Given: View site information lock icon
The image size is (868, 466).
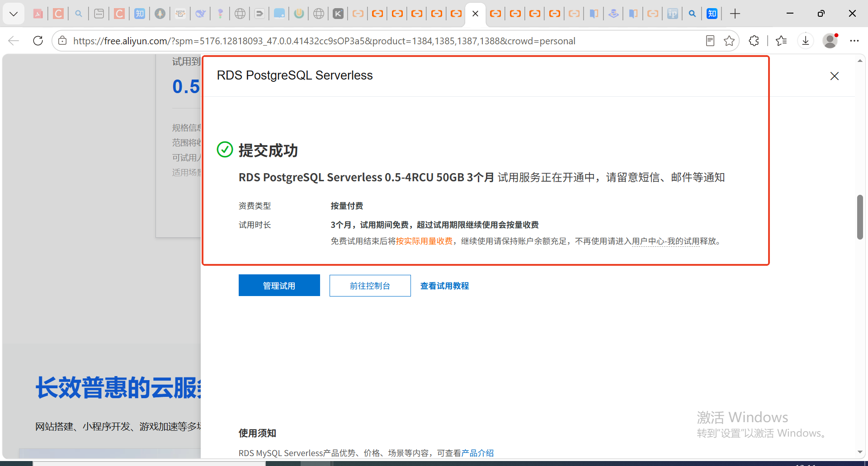Looking at the screenshot, I should pyautogui.click(x=63, y=41).
